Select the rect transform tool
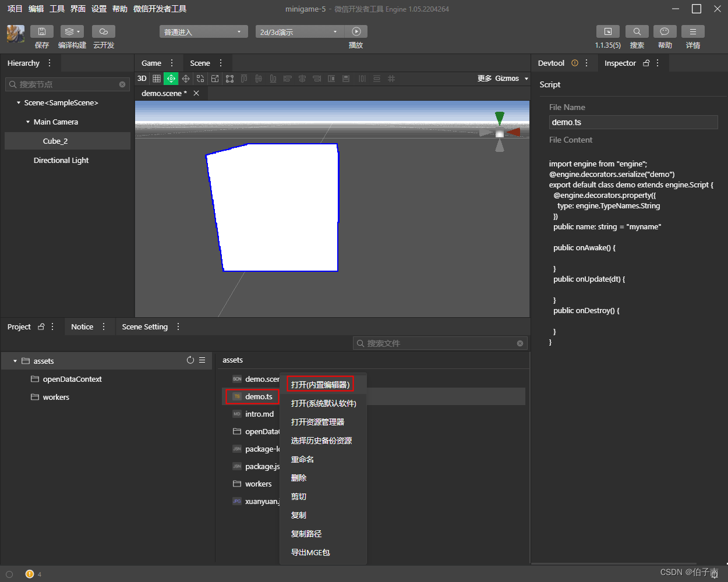This screenshot has width=728, height=582. [x=229, y=79]
